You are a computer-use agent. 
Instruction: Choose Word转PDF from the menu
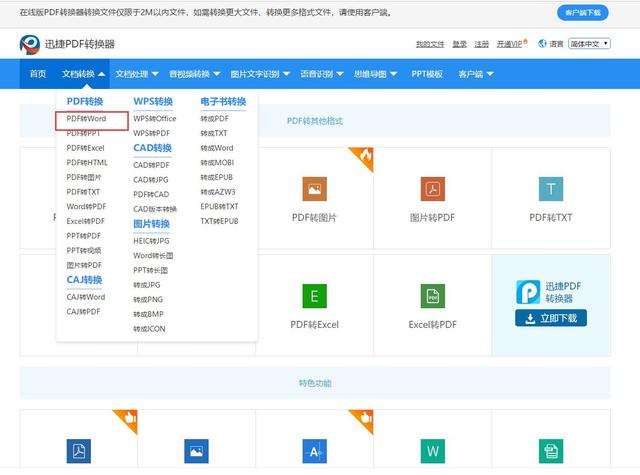tap(86, 206)
